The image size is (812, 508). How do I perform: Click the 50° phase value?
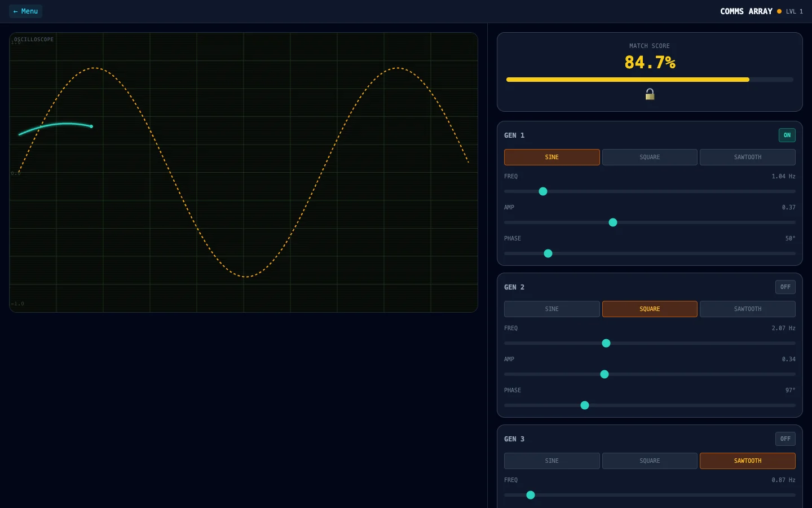pyautogui.click(x=790, y=238)
